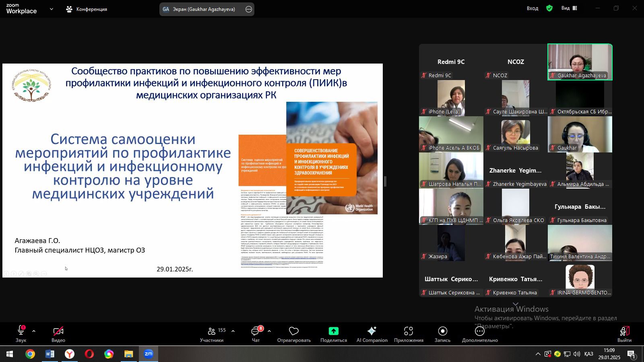Expand the participants options arrow

[233, 331]
